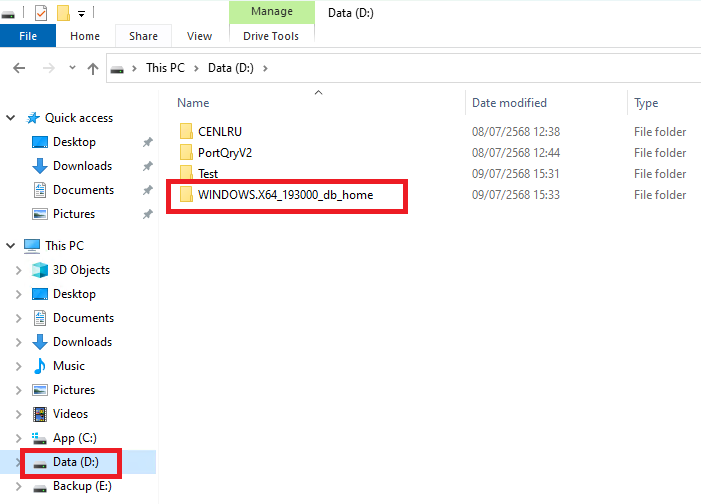Viewport: 701px width, 504px height.
Task: Click This PC in the address breadcrumb
Action: (165, 68)
